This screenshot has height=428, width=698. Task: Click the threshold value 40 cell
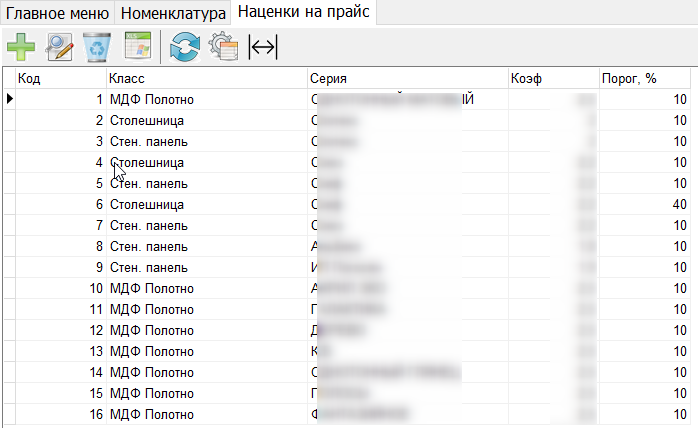646,204
